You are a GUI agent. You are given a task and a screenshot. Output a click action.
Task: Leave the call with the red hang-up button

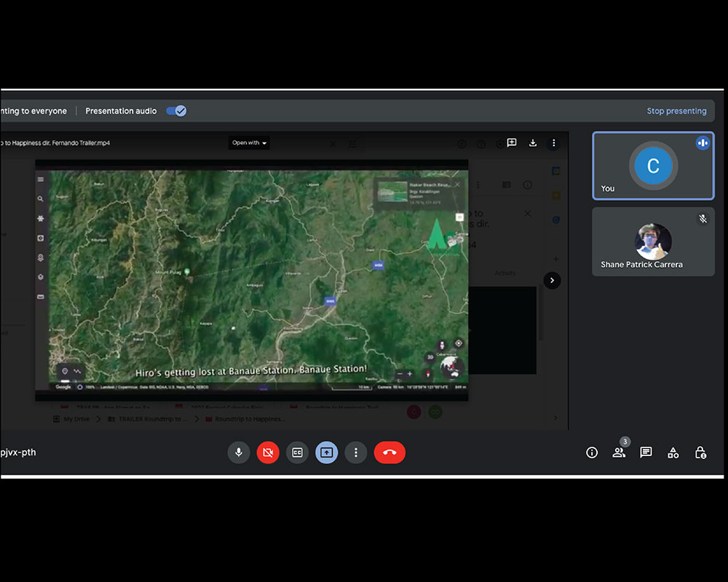coord(389,453)
